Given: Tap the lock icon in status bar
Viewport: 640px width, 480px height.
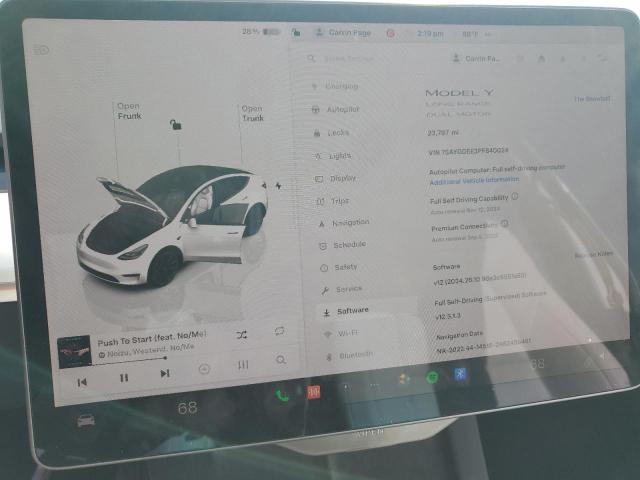Looking at the screenshot, I should [x=296, y=32].
